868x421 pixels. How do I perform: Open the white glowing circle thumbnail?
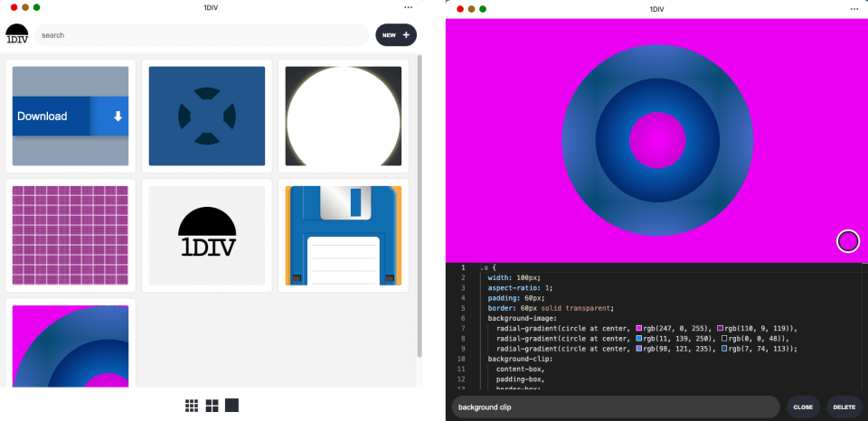coord(343,116)
